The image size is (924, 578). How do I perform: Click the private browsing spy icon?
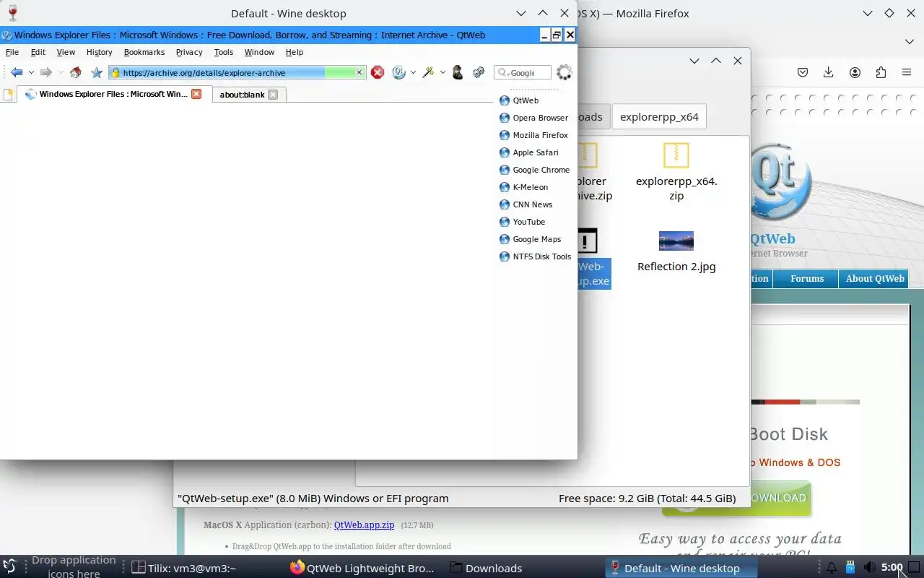click(x=457, y=72)
